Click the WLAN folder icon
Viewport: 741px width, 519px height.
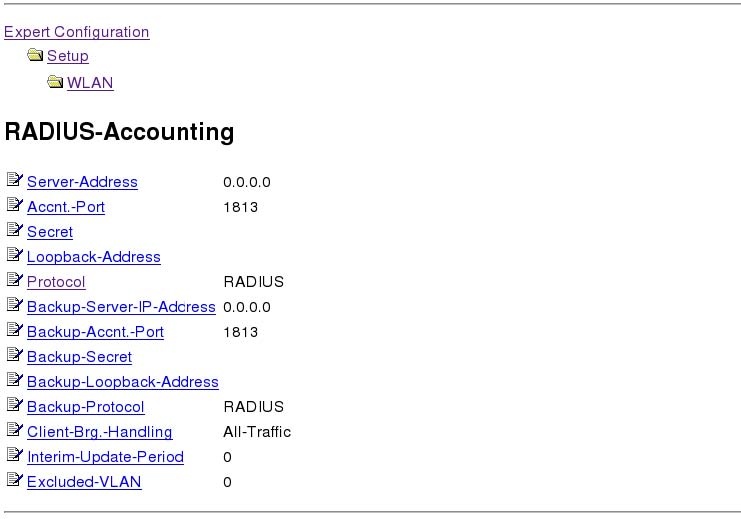55,82
